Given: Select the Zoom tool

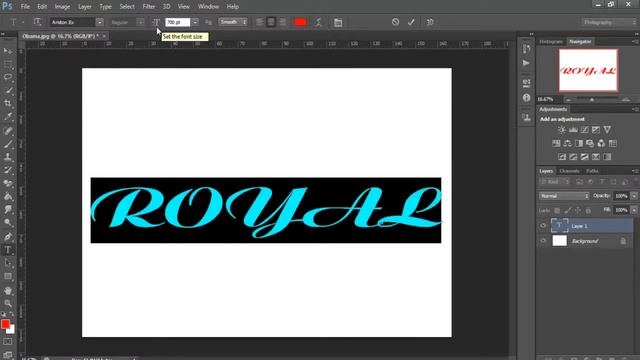Looking at the screenshot, I should coord(8,303).
